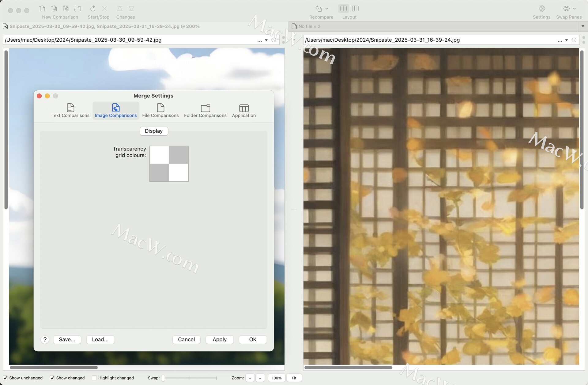This screenshot has height=385, width=588.
Task: Click the left pane horizontal scrollbar
Action: tap(54, 368)
